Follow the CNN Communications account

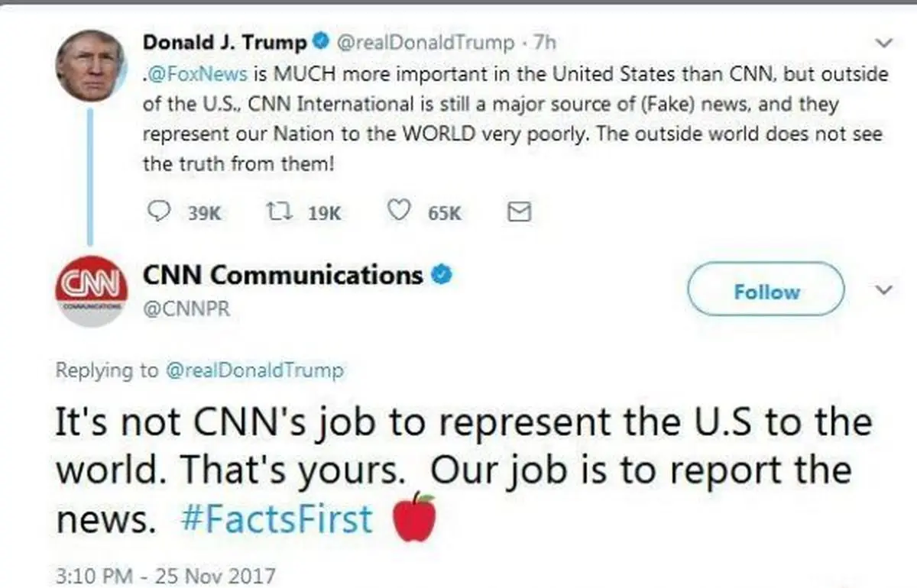[766, 291]
